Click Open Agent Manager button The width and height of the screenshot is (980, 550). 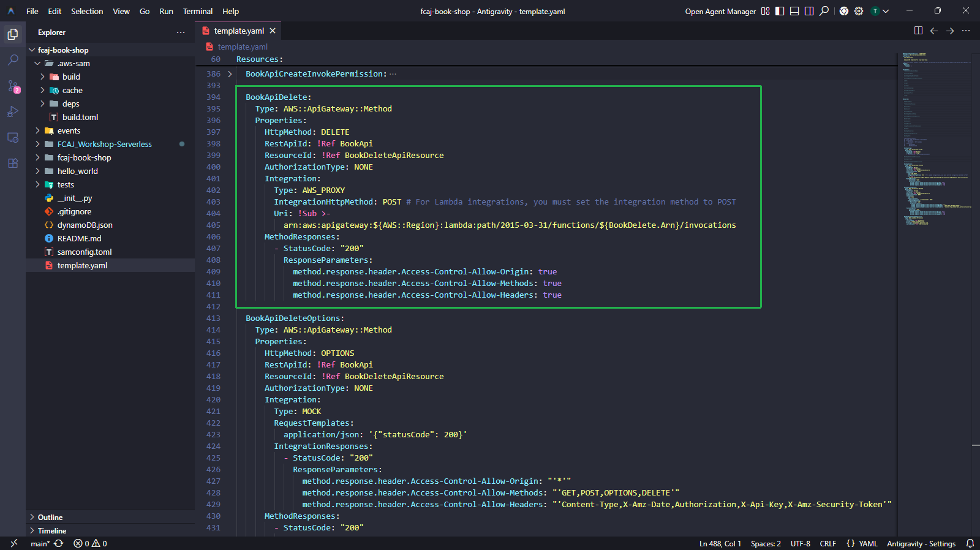coord(720,11)
